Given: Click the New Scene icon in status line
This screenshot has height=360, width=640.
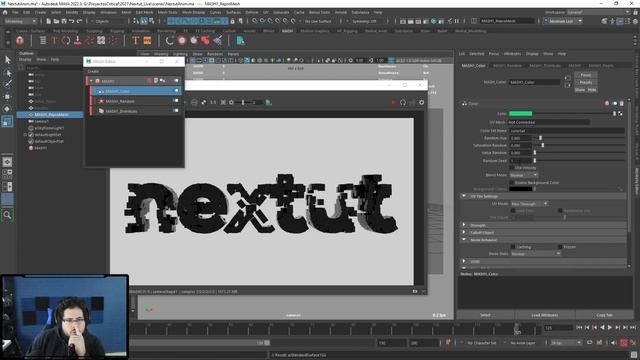Looking at the screenshot, I should (49, 21).
